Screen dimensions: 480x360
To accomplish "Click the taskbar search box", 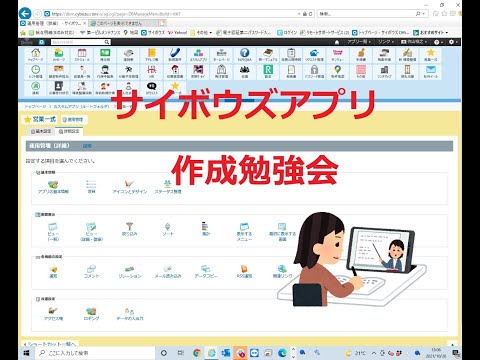I will [95, 353].
